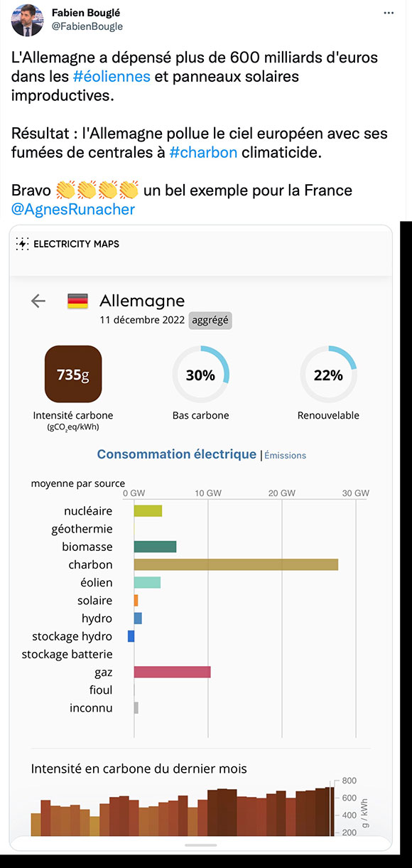The image size is (412, 868).
Task: Click the biomasse bar in the chart
Action: pyautogui.click(x=155, y=547)
